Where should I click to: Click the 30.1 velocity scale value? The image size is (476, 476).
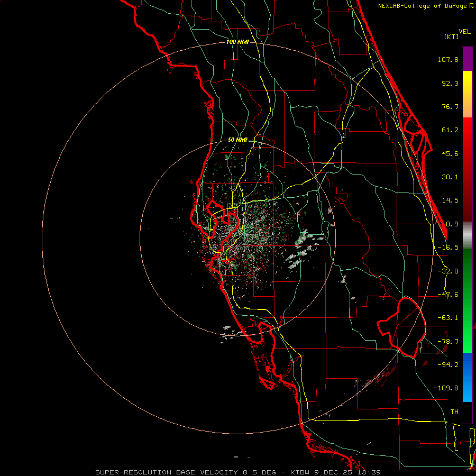tap(450, 177)
